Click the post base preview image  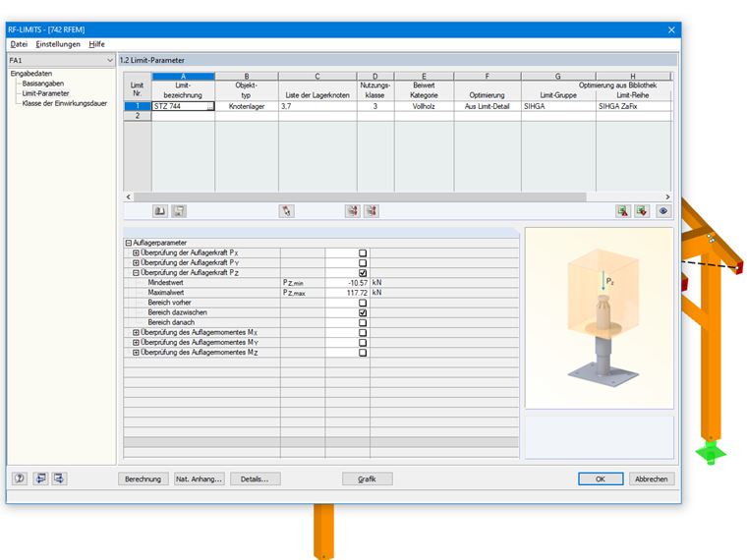coord(600,318)
